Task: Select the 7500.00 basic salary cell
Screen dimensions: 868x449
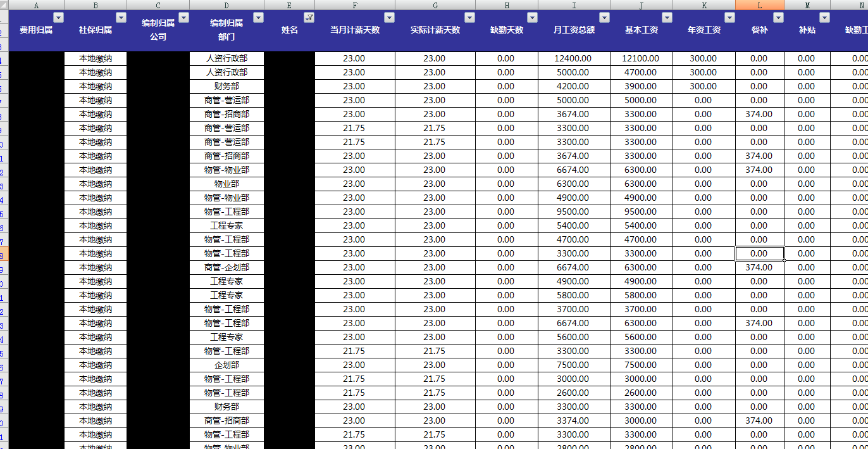Action: [641, 365]
